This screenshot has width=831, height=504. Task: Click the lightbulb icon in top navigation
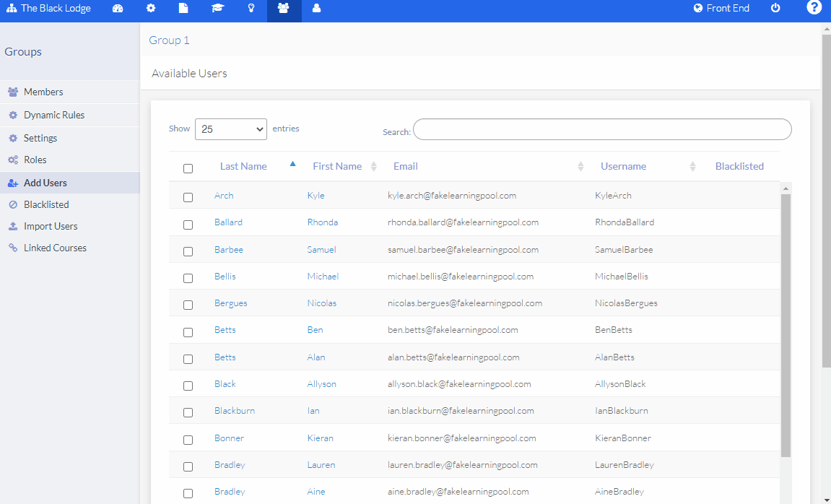click(251, 9)
